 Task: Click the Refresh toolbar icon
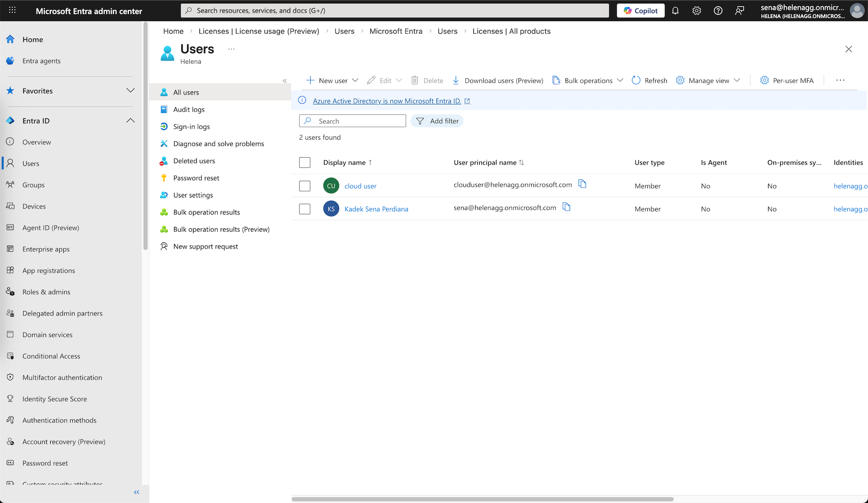(649, 80)
